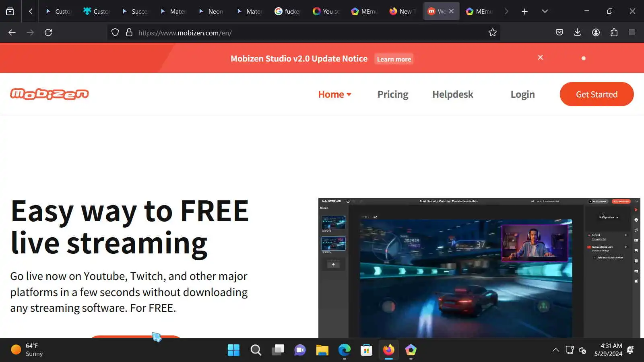Click the 'Go live now on Youtube' paragraph

[129, 292]
